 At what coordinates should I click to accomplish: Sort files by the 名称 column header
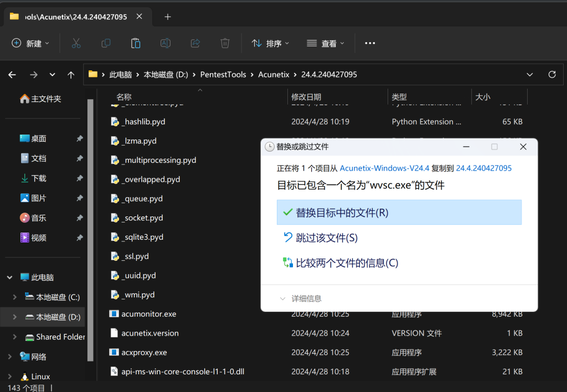(123, 96)
